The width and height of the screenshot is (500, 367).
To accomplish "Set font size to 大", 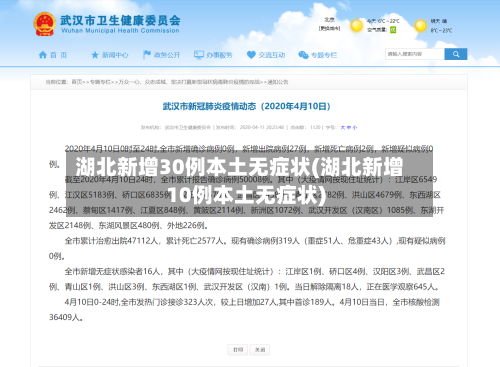I will click(343, 127).
